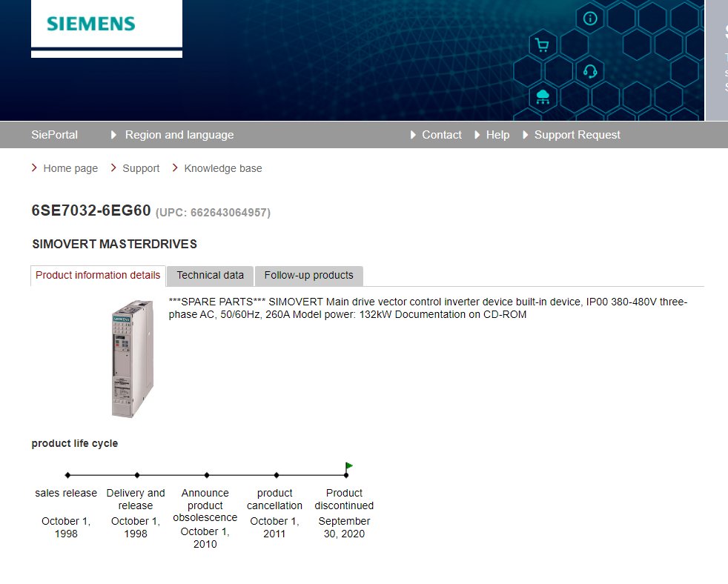Open the Contact menu item
Image resolution: width=728 pixels, height=584 pixels.
click(441, 135)
